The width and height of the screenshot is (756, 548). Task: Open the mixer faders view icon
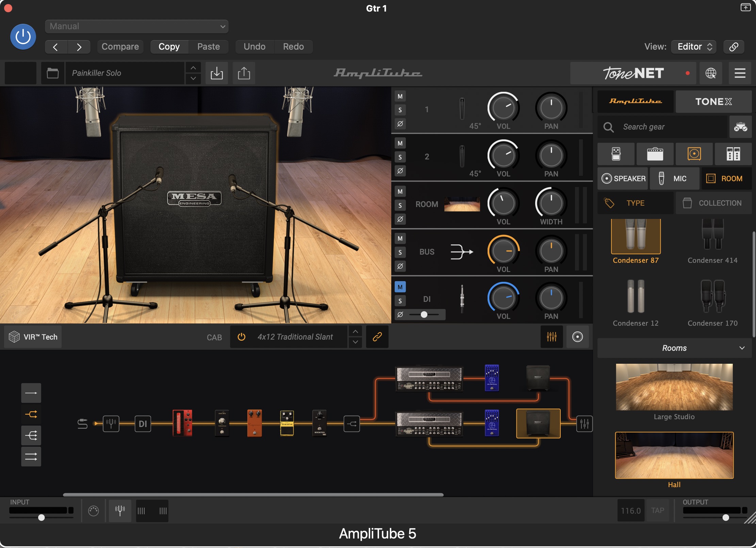552,337
